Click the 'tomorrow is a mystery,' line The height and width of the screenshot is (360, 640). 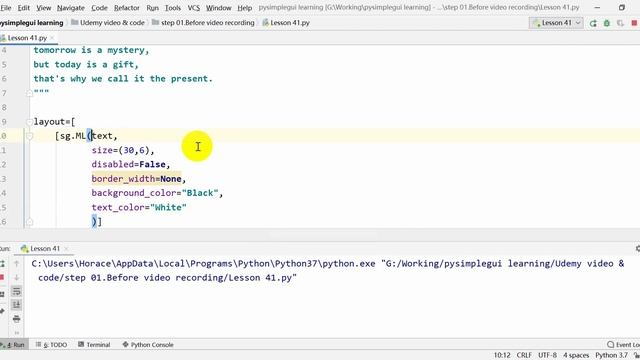click(x=91, y=50)
